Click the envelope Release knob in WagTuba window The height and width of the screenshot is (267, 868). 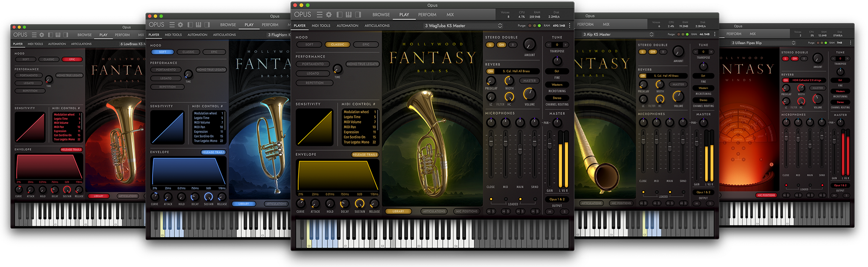coord(374,203)
